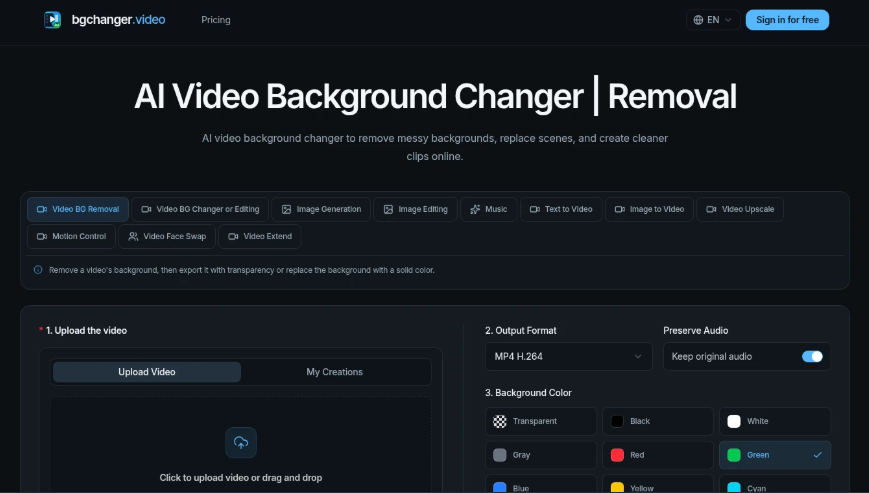Open the Image Generation tool tab
The image size is (869, 493).
click(x=321, y=209)
